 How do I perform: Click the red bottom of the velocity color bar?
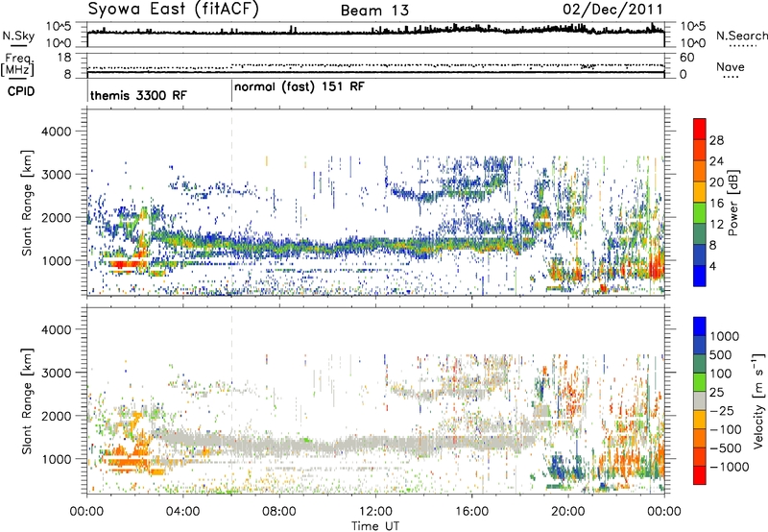tap(700, 475)
